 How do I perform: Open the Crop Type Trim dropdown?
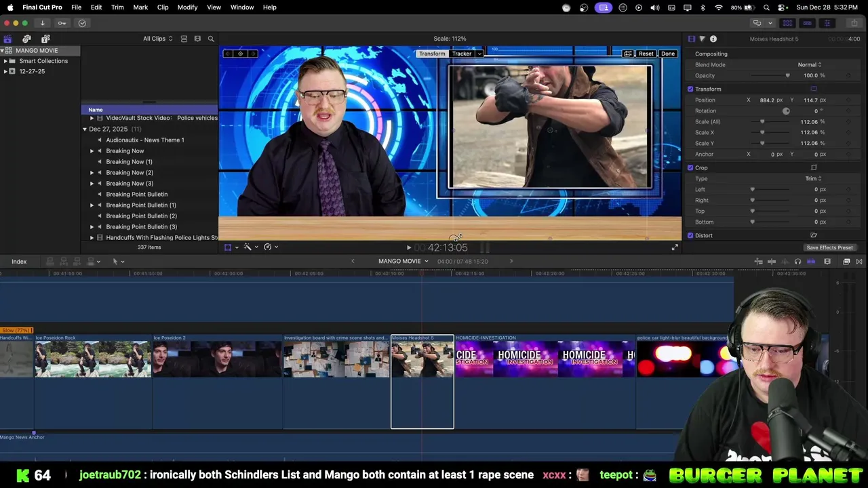click(813, 178)
